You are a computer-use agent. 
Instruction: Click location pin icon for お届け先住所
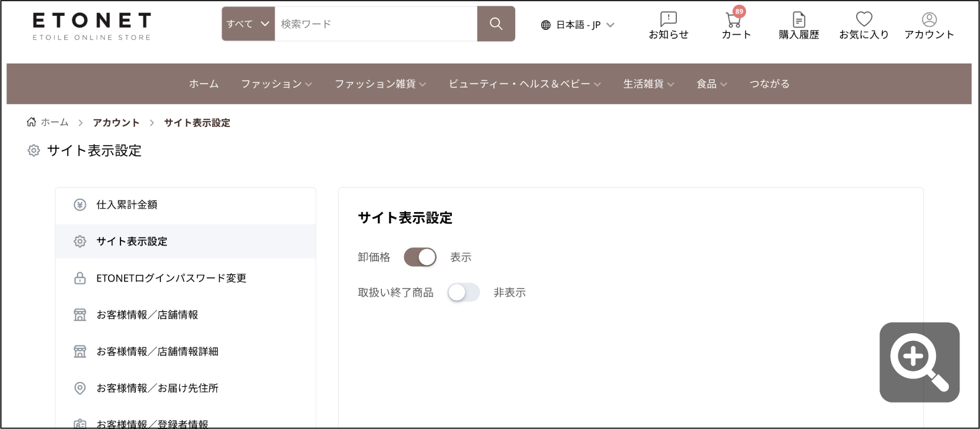coord(80,388)
